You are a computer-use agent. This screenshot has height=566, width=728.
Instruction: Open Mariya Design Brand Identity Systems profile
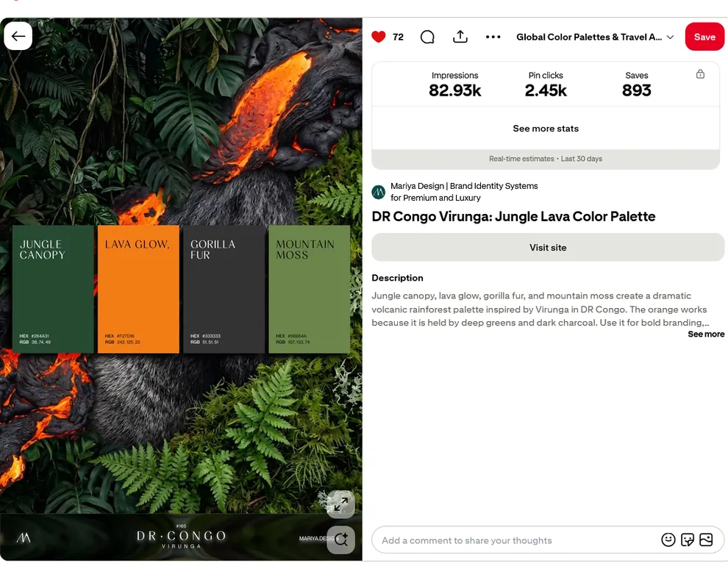464,192
